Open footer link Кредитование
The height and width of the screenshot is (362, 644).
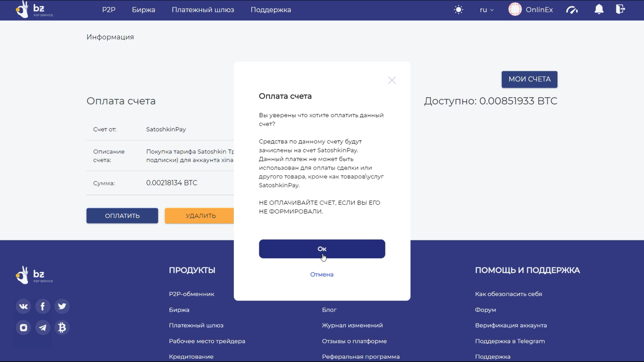pyautogui.click(x=191, y=357)
